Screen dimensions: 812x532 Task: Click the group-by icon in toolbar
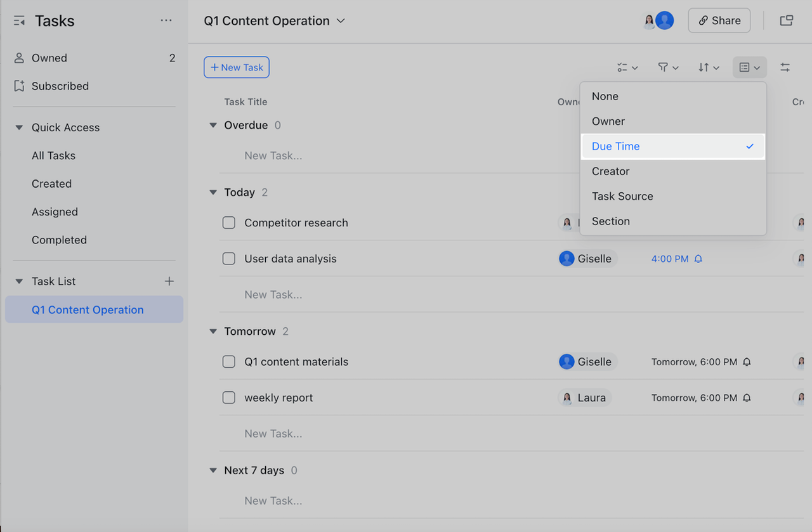(x=749, y=67)
